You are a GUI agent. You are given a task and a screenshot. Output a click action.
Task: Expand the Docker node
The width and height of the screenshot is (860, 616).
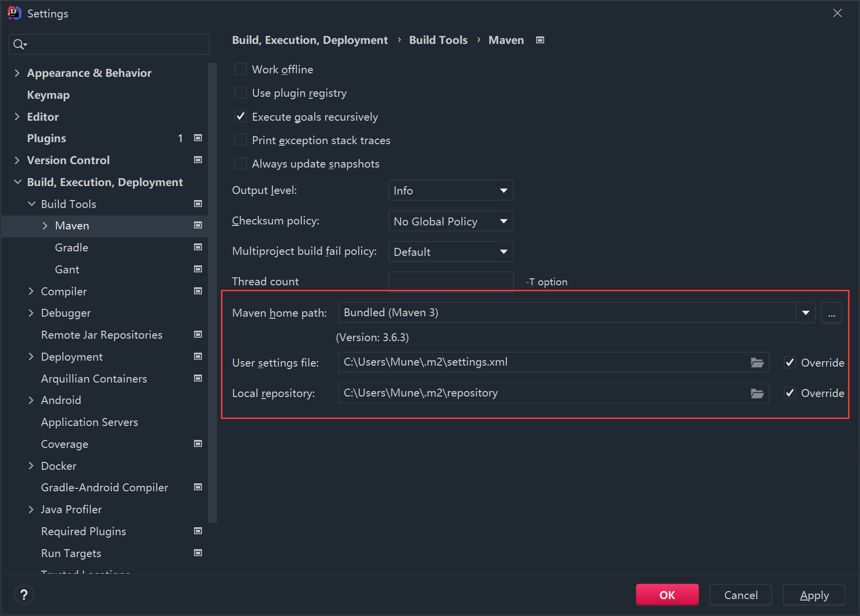point(31,466)
